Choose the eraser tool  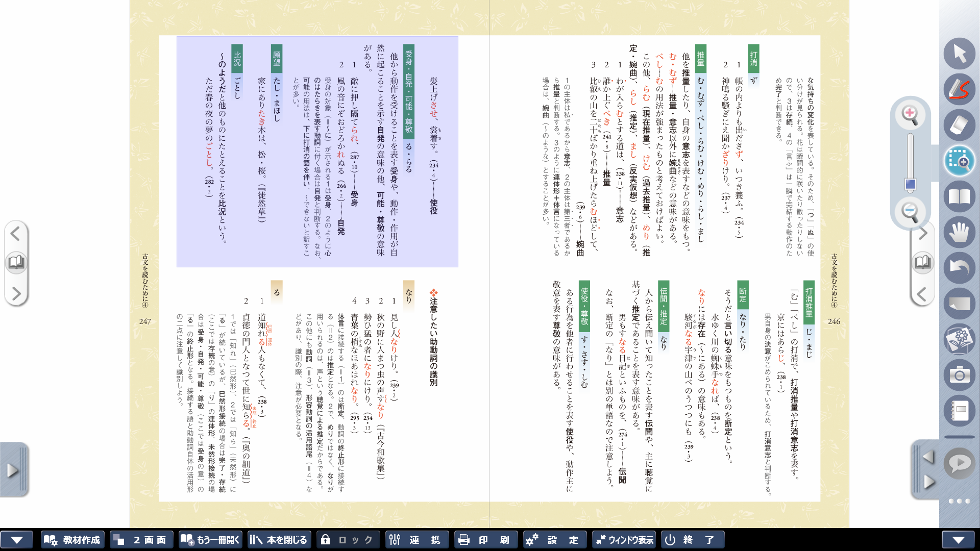[959, 125]
